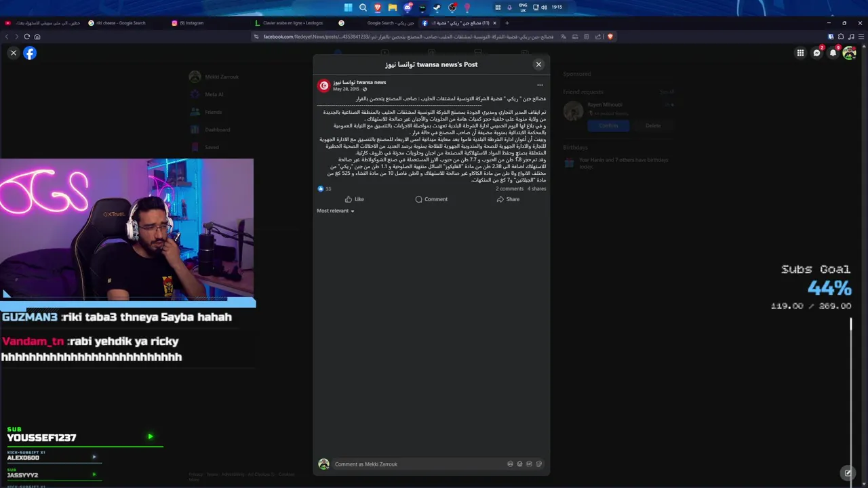868x488 pixels.
Task: Switch to the YouTube browser tab
Action: (x=42, y=23)
